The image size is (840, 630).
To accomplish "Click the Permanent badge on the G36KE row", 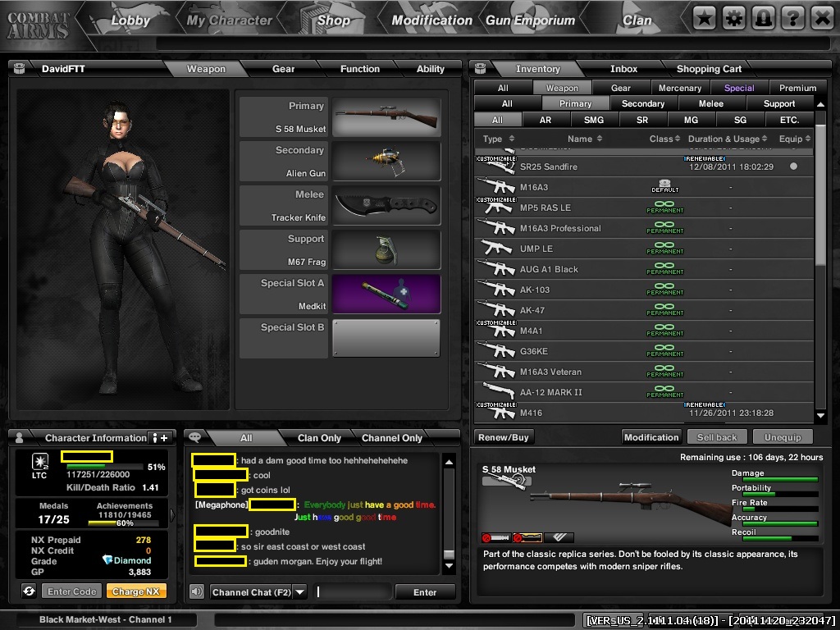I will (x=664, y=351).
